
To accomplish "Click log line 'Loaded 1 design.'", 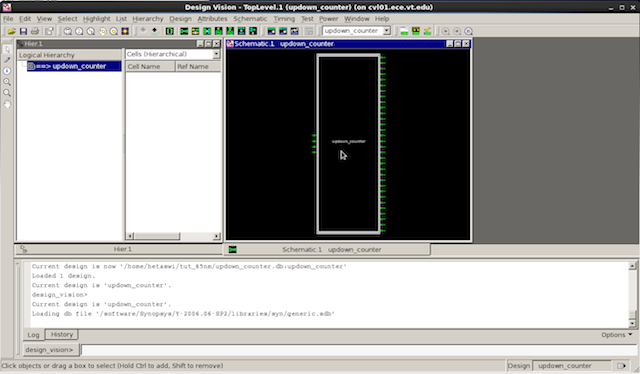I will pos(63,276).
